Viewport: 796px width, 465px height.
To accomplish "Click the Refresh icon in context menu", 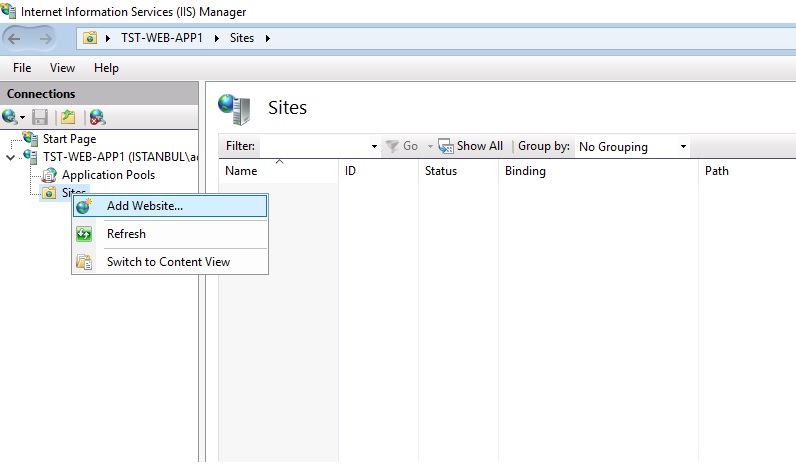I will (x=84, y=234).
